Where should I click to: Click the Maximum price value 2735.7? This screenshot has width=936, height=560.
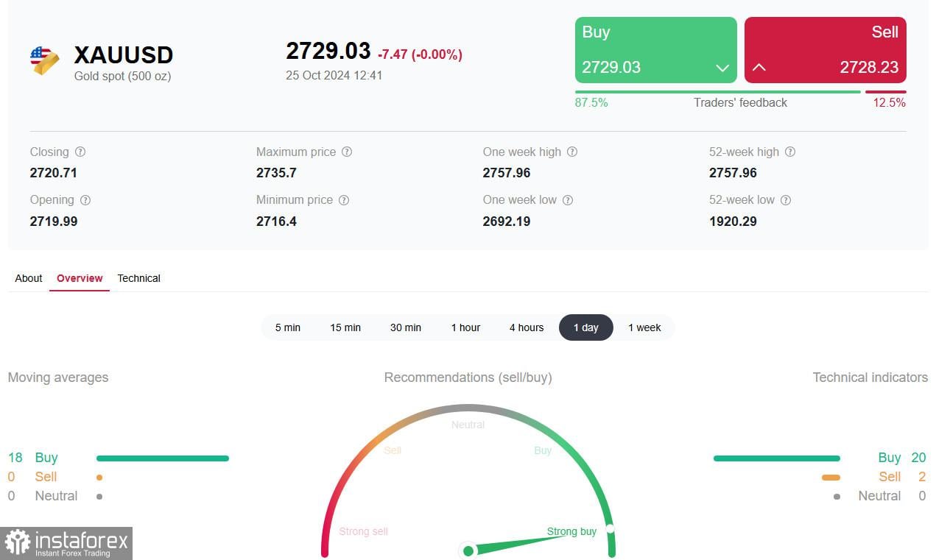point(276,173)
